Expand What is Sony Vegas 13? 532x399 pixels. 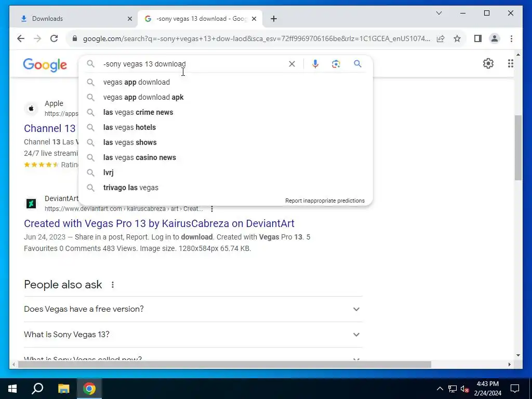(x=193, y=335)
